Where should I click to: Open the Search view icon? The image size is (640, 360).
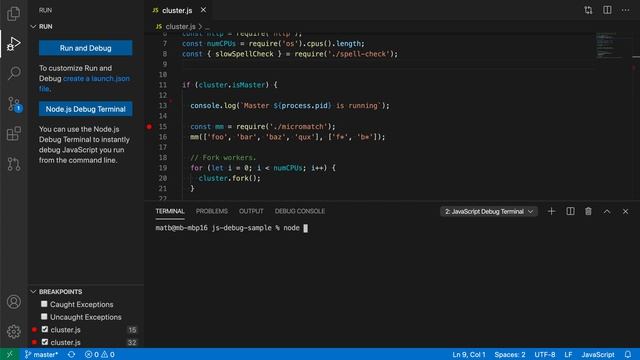(x=14, y=73)
